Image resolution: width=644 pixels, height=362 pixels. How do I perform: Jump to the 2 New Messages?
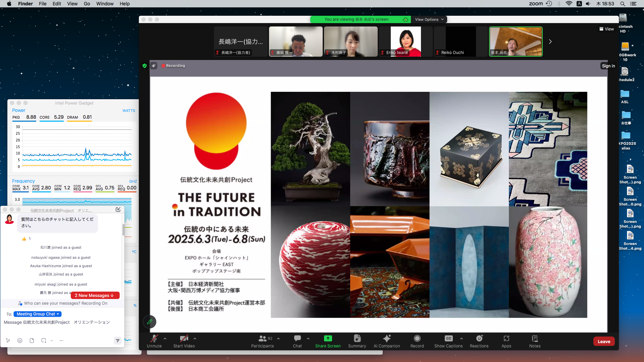tap(95, 295)
